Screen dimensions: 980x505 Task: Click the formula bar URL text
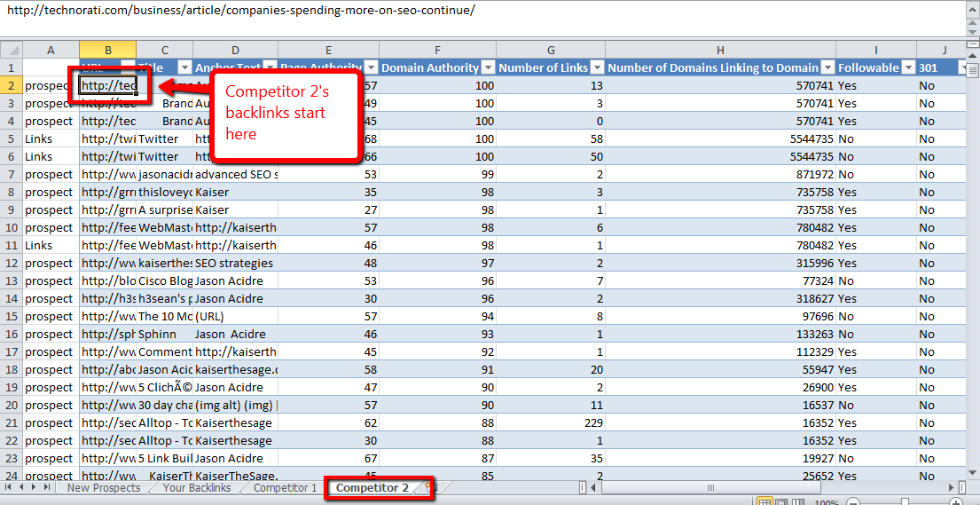point(241,11)
